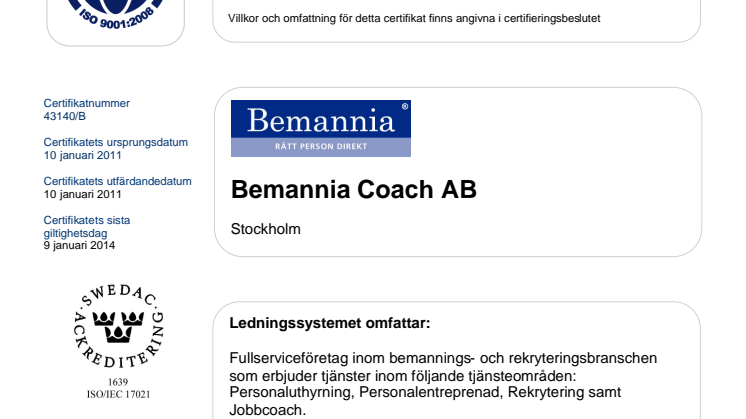Click the "RÄTT PERSON DIREKT" tagline bar

click(x=320, y=147)
